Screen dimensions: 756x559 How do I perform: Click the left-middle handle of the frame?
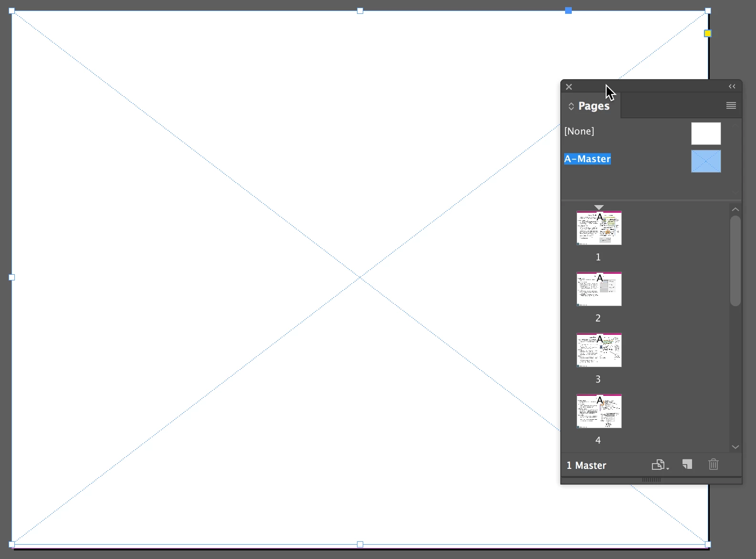coord(12,277)
